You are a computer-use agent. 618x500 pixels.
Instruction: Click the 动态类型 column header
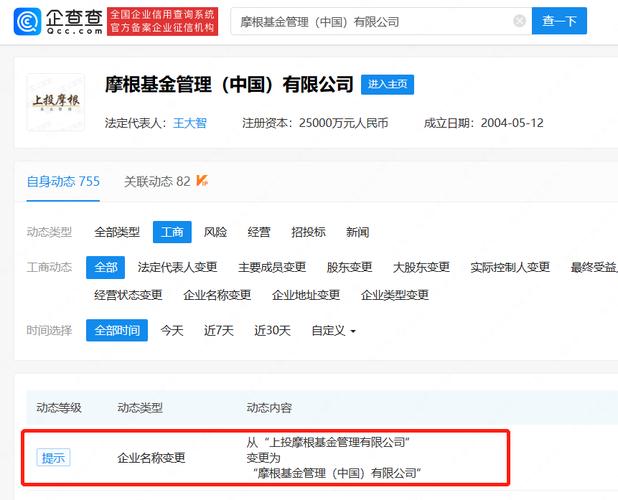tap(140, 408)
